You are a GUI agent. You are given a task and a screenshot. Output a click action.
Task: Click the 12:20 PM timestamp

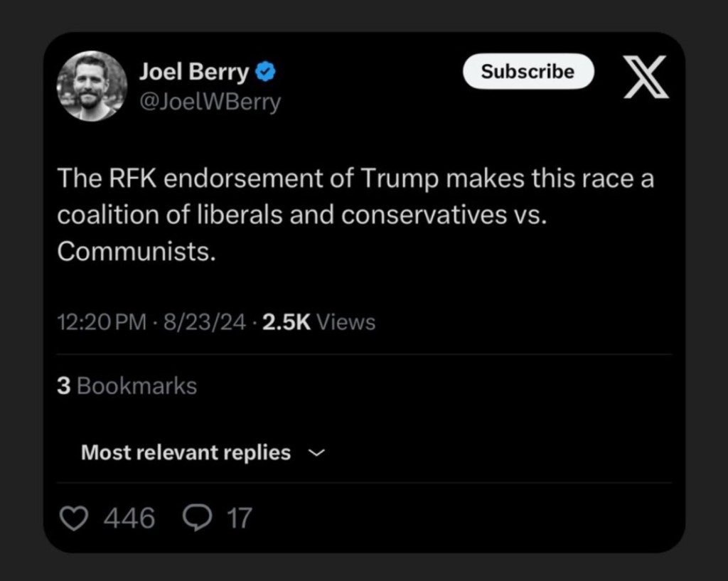point(101,322)
